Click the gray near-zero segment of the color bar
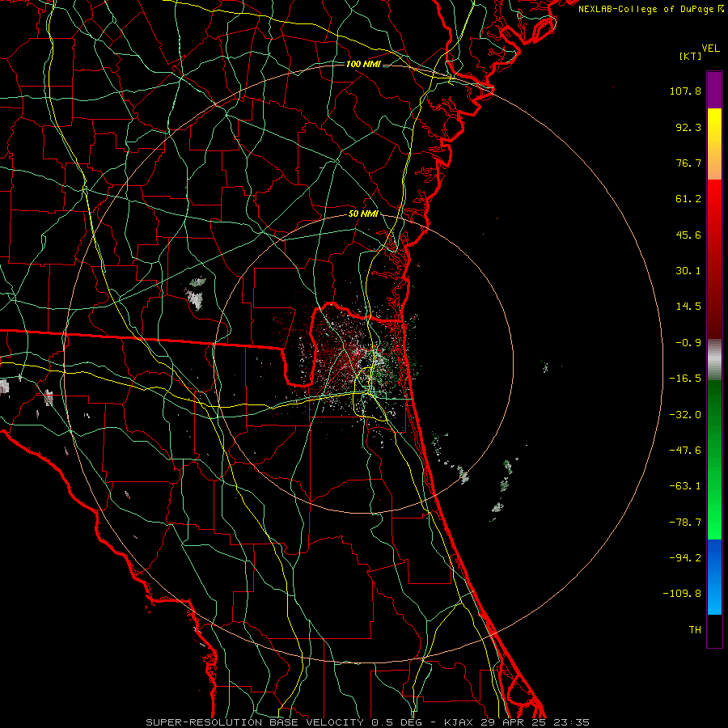This screenshot has width=728, height=728. 714,360
